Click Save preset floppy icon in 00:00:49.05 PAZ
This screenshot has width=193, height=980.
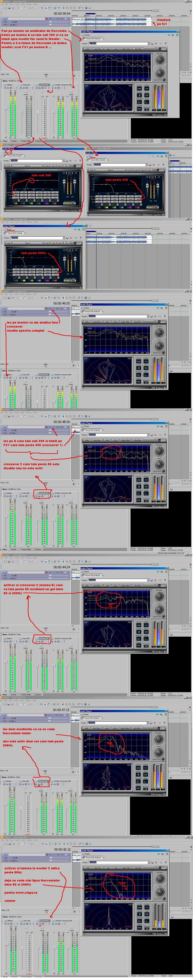pos(151,316)
